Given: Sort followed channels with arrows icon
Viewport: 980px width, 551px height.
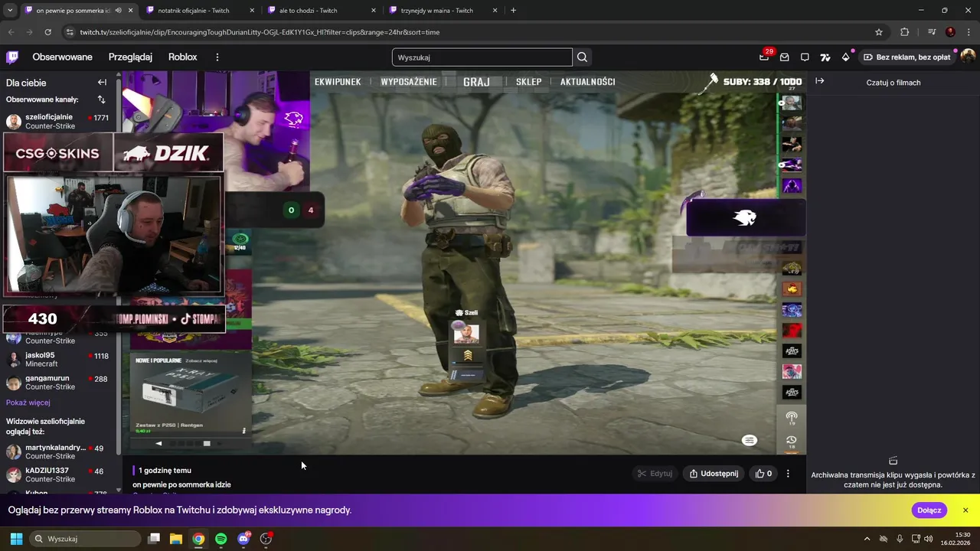Looking at the screenshot, I should point(101,99).
